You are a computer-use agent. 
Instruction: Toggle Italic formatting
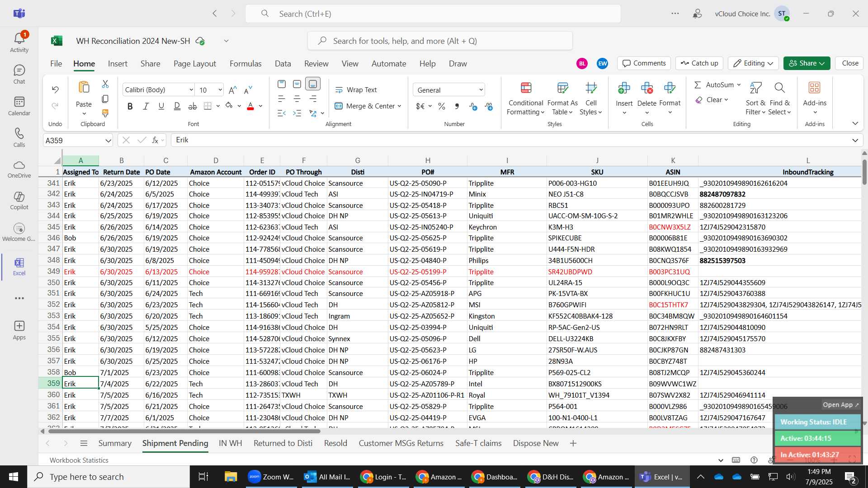pyautogui.click(x=146, y=106)
